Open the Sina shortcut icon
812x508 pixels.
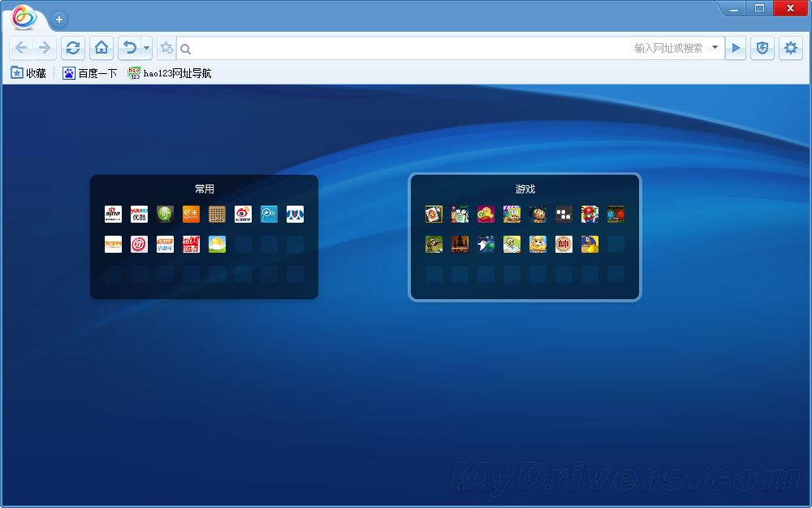[x=114, y=214]
